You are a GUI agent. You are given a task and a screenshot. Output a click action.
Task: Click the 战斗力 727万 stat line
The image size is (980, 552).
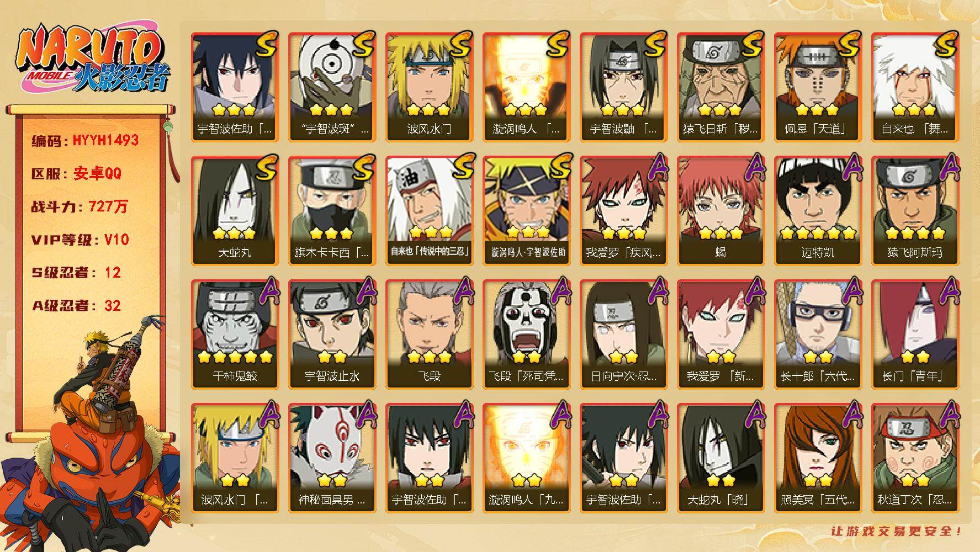tap(80, 206)
